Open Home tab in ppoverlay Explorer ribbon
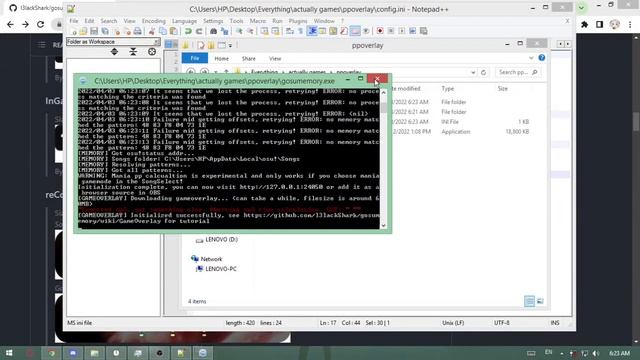 click(222, 59)
